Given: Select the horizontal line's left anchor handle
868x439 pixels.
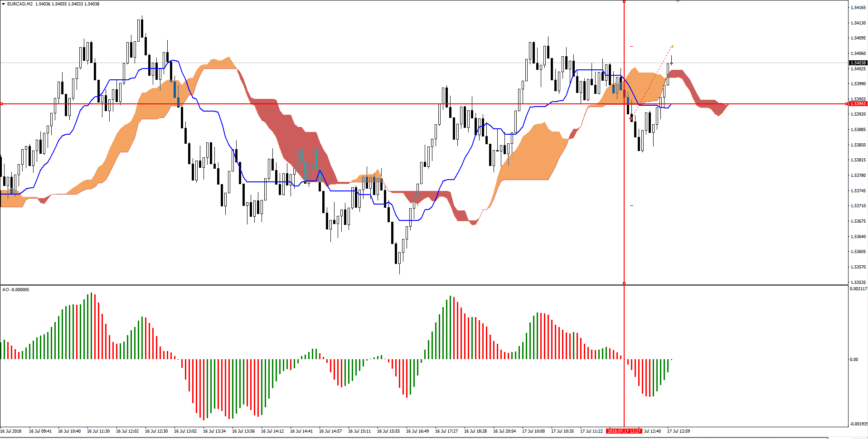Looking at the screenshot, I should click(x=1, y=104).
